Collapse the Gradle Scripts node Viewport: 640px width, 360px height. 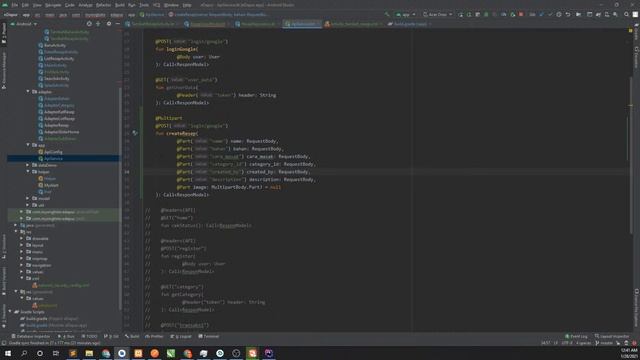click(10, 311)
